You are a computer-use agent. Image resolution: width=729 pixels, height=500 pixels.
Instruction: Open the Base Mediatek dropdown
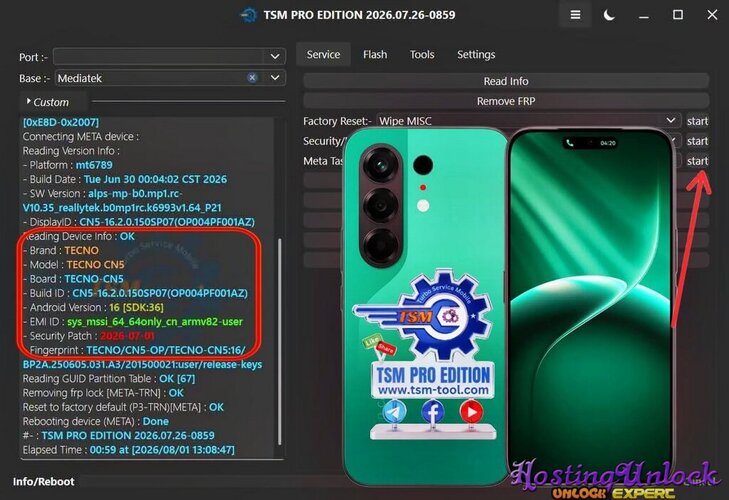[x=275, y=78]
